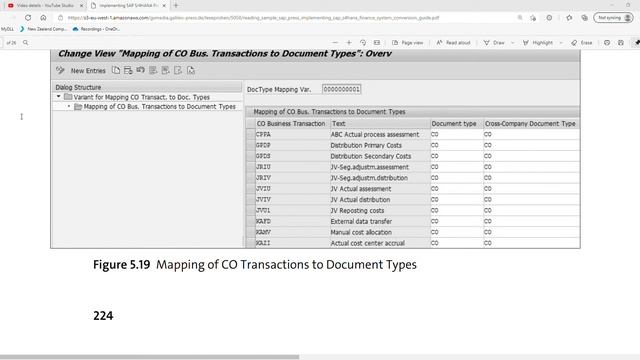Click the SAP Delete entry icon
The image size is (640, 360).
[x=128, y=70]
